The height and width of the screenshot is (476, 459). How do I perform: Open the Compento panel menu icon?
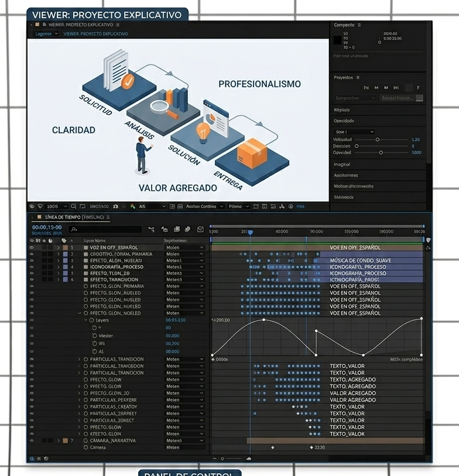(359, 25)
